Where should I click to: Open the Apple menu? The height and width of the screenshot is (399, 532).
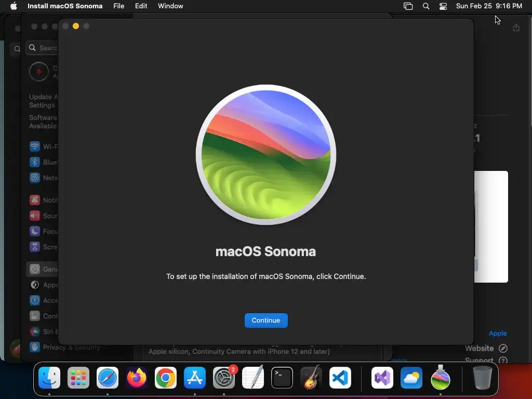(14, 6)
